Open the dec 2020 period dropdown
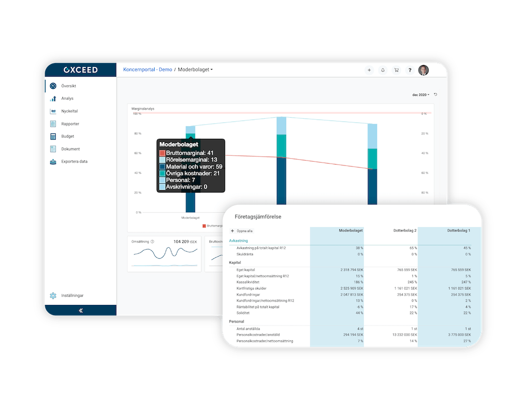 tap(421, 95)
